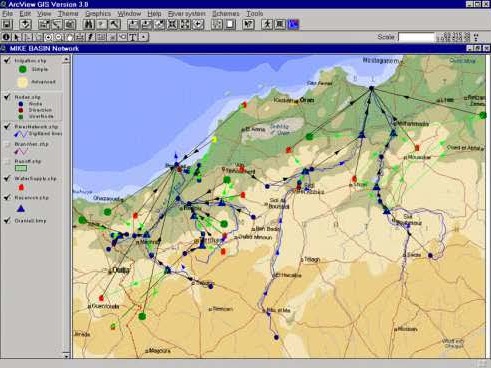
Task: Click the Save project toolbar icon
Action: pos(7,24)
